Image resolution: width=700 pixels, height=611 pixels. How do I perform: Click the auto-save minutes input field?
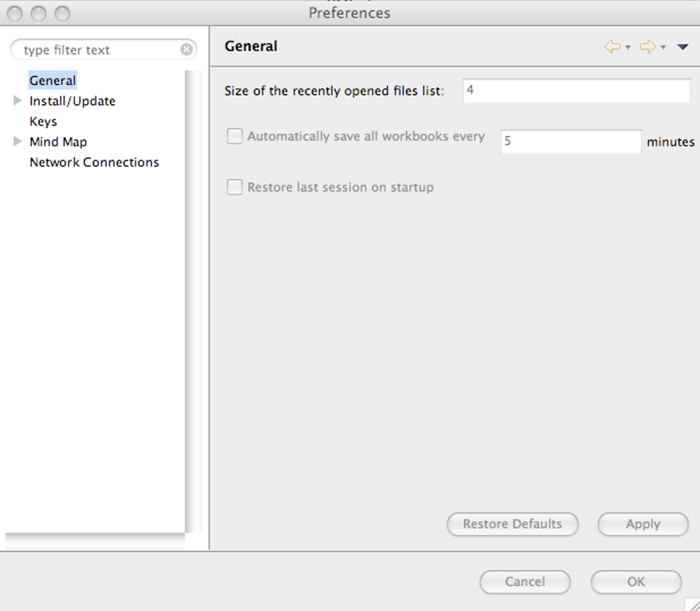click(570, 141)
